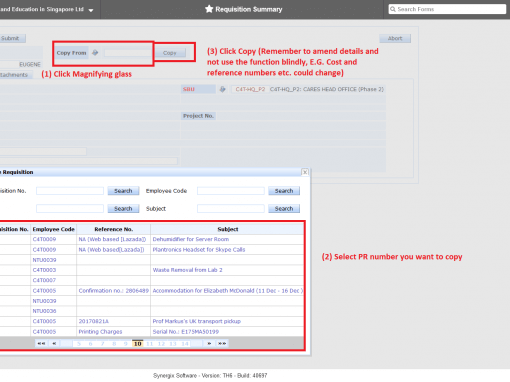Click employee code C4T0007

click(44, 280)
